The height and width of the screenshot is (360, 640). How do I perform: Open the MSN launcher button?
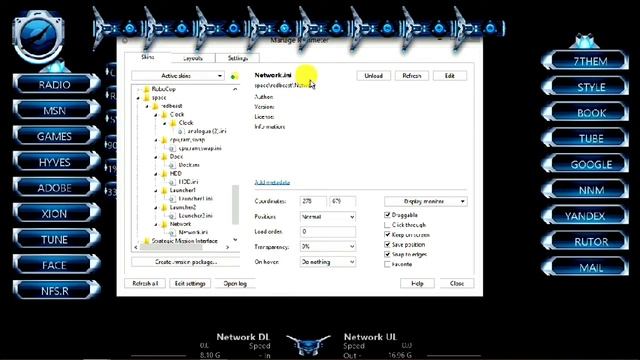(x=55, y=110)
